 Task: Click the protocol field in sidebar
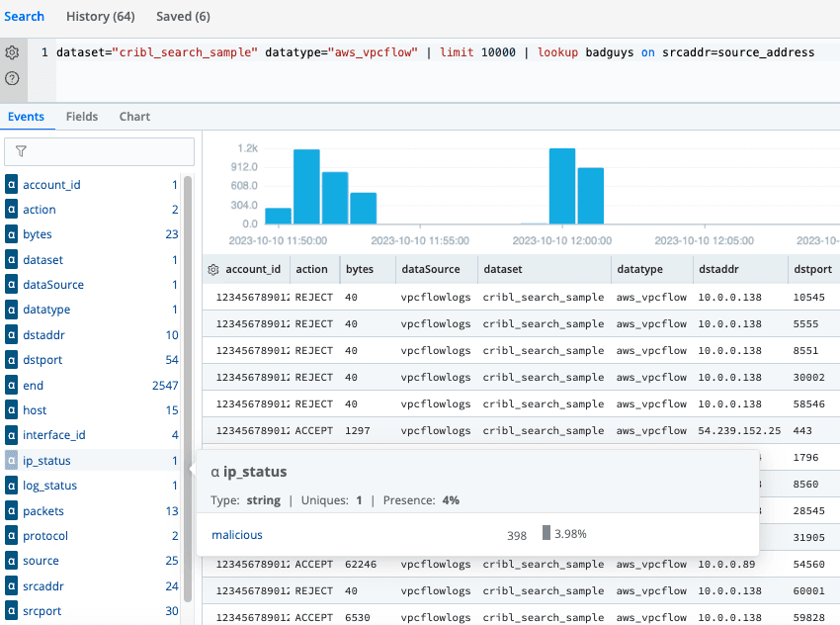click(x=45, y=536)
